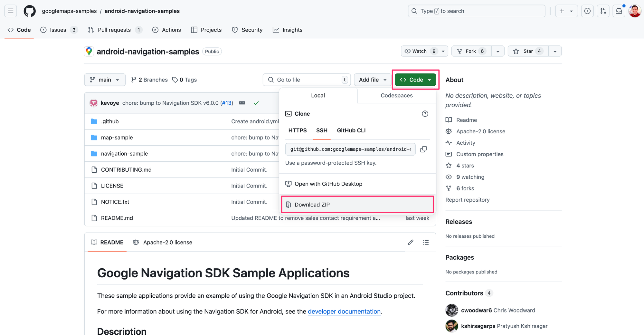644x335 pixels.
Task: Expand the Add file dropdown
Action: pos(372,80)
